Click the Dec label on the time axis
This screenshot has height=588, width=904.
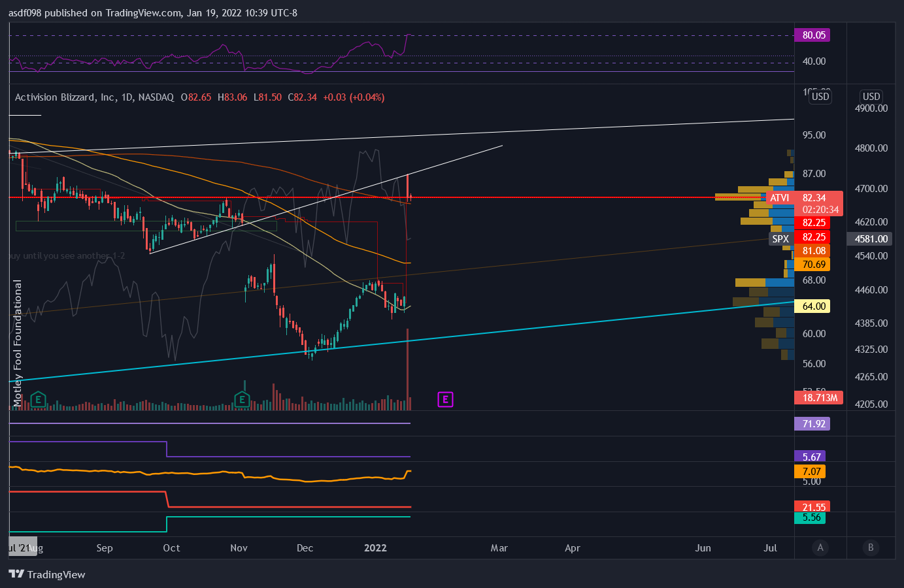[x=305, y=547]
